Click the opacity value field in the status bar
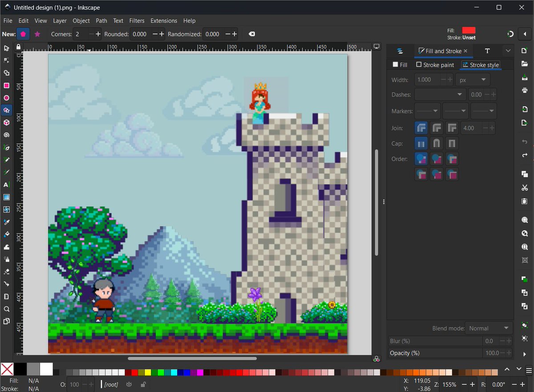Screen dimensions: 534x392 pyautogui.click(x=74, y=384)
